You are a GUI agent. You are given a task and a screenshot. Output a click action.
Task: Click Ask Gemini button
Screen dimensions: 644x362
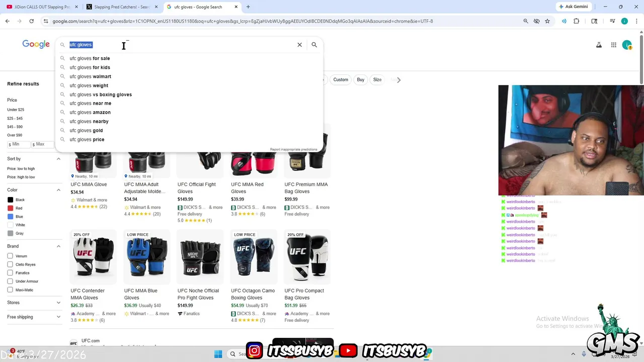pyautogui.click(x=573, y=7)
